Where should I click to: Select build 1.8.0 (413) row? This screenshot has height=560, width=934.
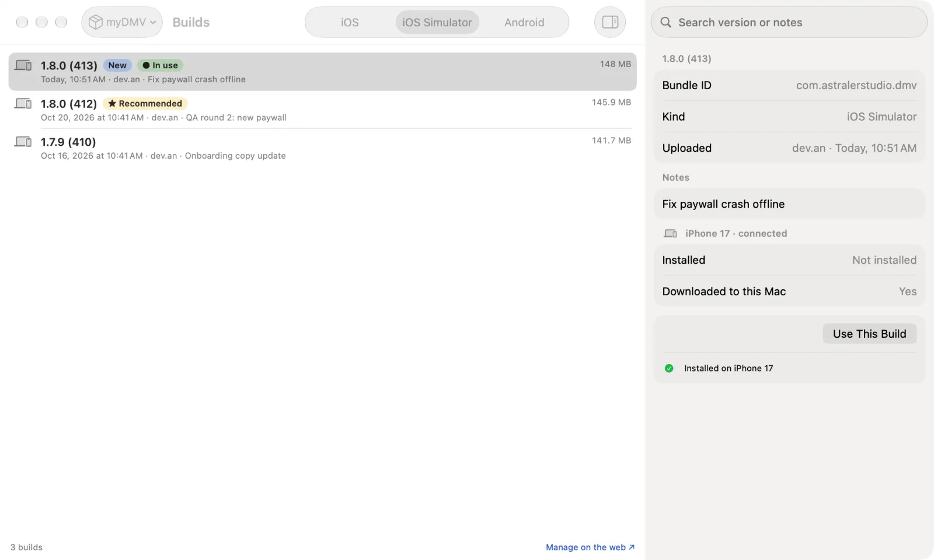pos(322,72)
